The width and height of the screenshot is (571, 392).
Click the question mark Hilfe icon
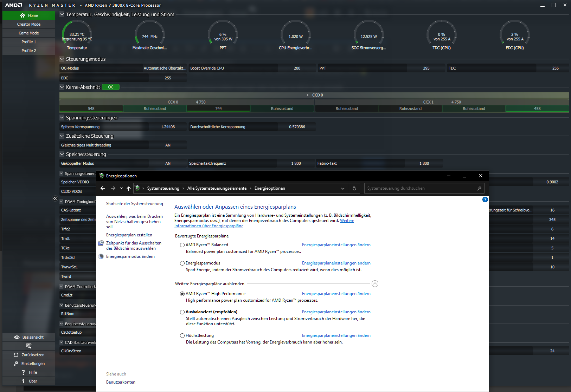(23, 372)
